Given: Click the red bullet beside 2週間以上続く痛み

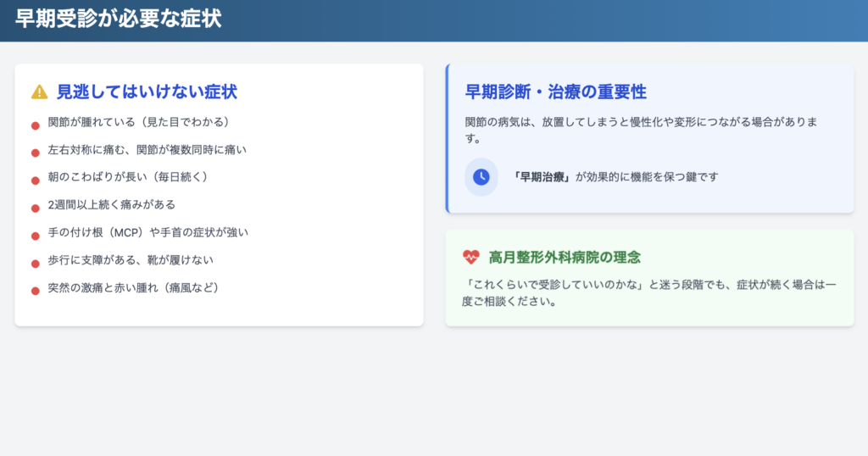Looking at the screenshot, I should tap(36, 208).
